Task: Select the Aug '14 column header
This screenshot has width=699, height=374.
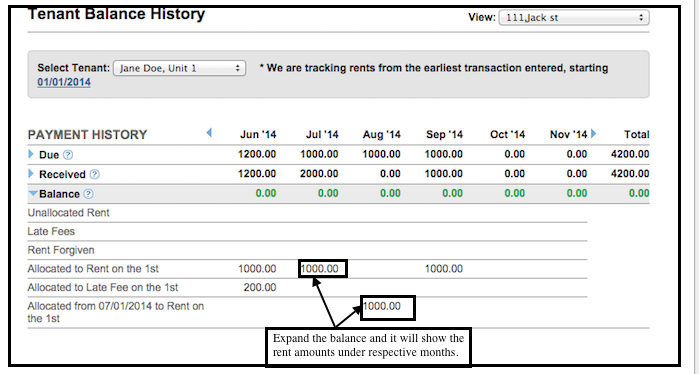Action: click(x=382, y=135)
